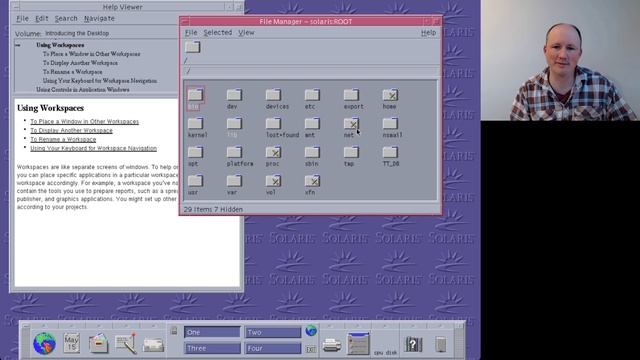
Task: Switch to workspace Two
Action: (273, 332)
